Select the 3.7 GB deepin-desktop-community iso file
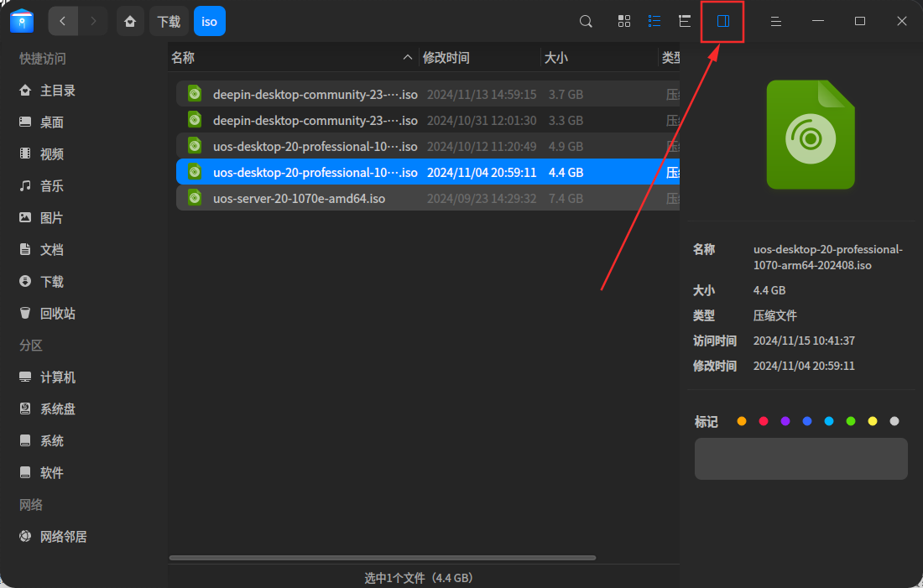Screen dimensions: 923x588 tap(428, 94)
